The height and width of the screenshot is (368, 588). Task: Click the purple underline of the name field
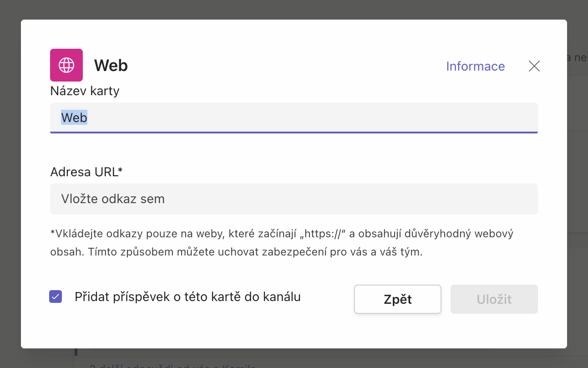pos(294,133)
